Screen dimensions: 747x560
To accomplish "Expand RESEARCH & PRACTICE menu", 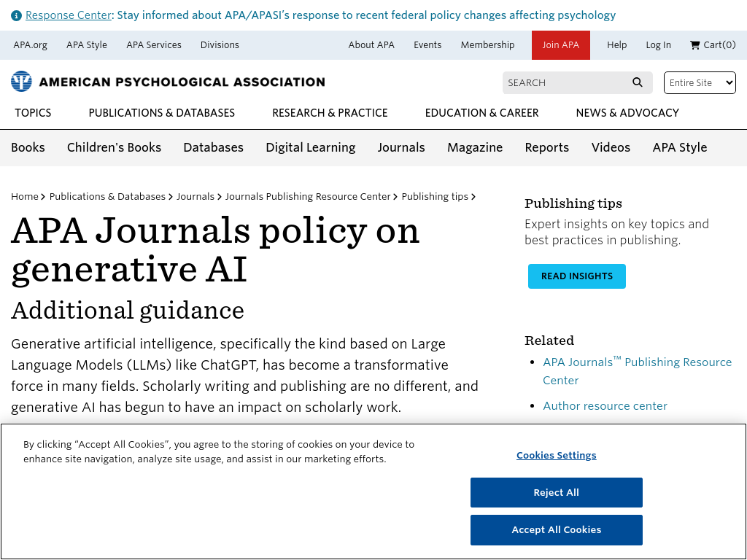I will pos(330,113).
